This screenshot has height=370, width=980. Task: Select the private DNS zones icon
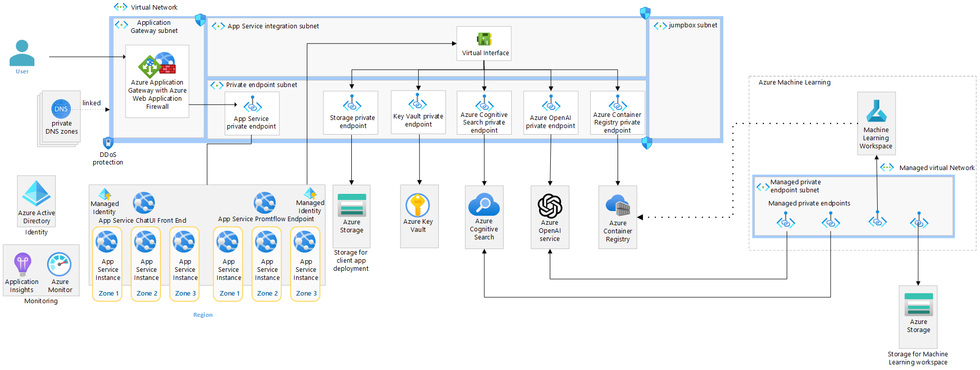click(x=61, y=109)
